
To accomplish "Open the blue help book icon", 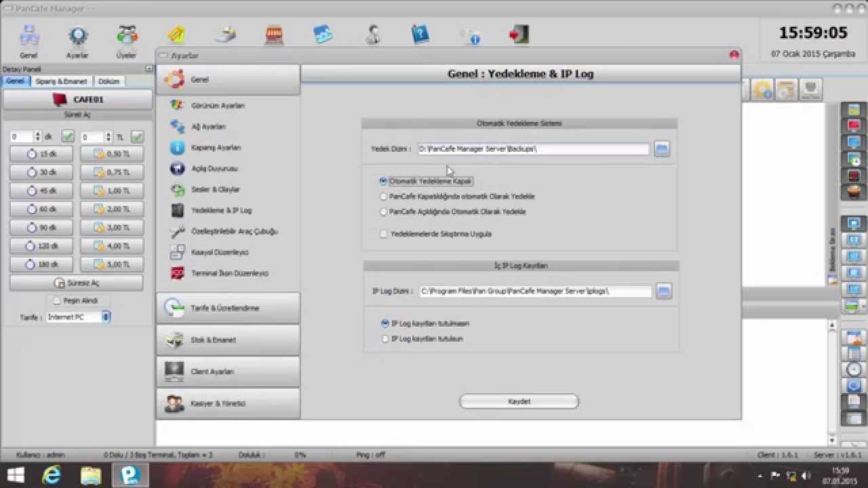I will tap(420, 34).
